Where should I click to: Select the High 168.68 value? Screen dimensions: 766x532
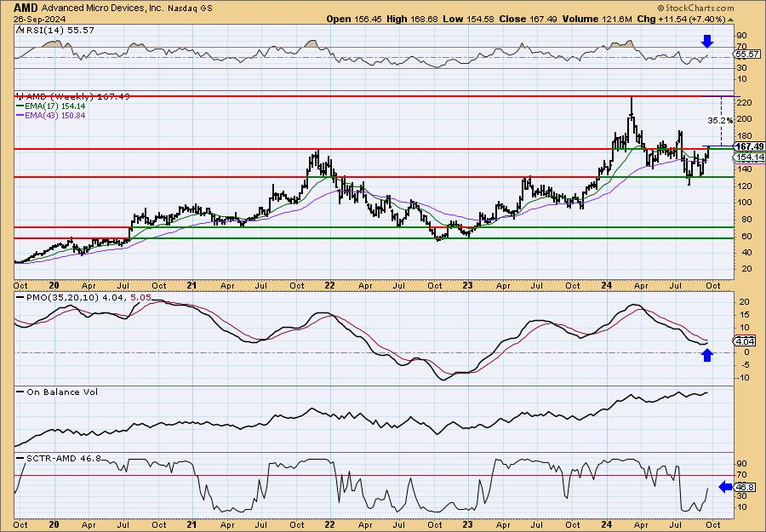pyautogui.click(x=412, y=19)
